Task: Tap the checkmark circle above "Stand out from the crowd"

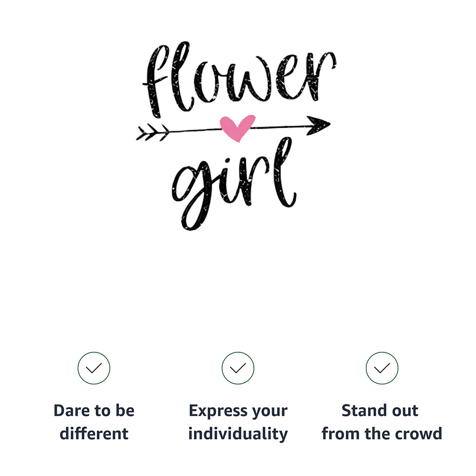Action: click(382, 368)
